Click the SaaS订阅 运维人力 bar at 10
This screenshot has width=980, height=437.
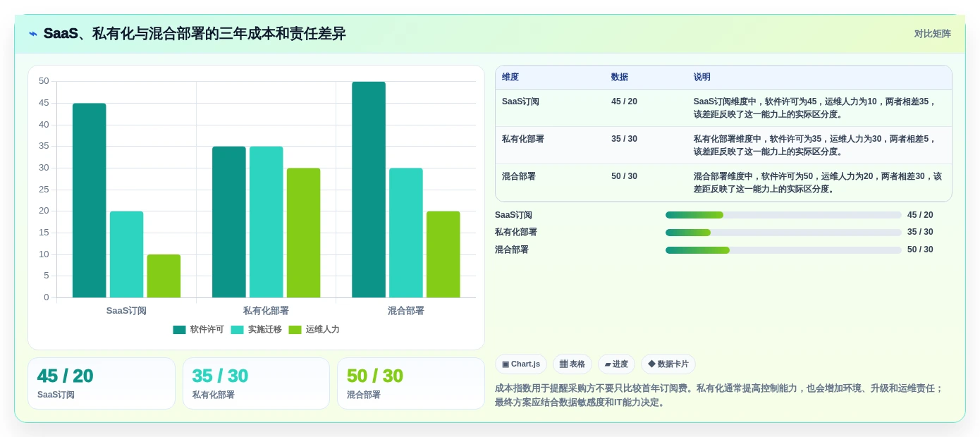(x=164, y=276)
